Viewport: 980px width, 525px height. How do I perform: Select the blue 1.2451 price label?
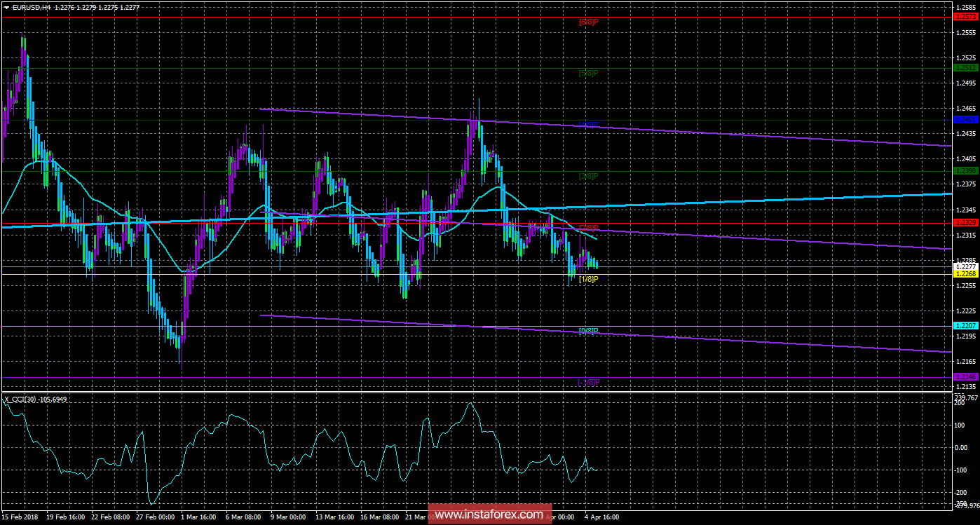coord(965,120)
